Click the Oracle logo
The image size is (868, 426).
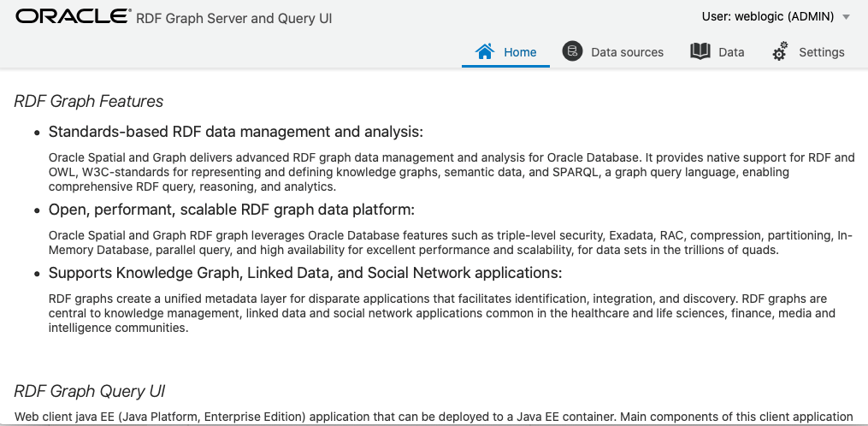point(73,16)
